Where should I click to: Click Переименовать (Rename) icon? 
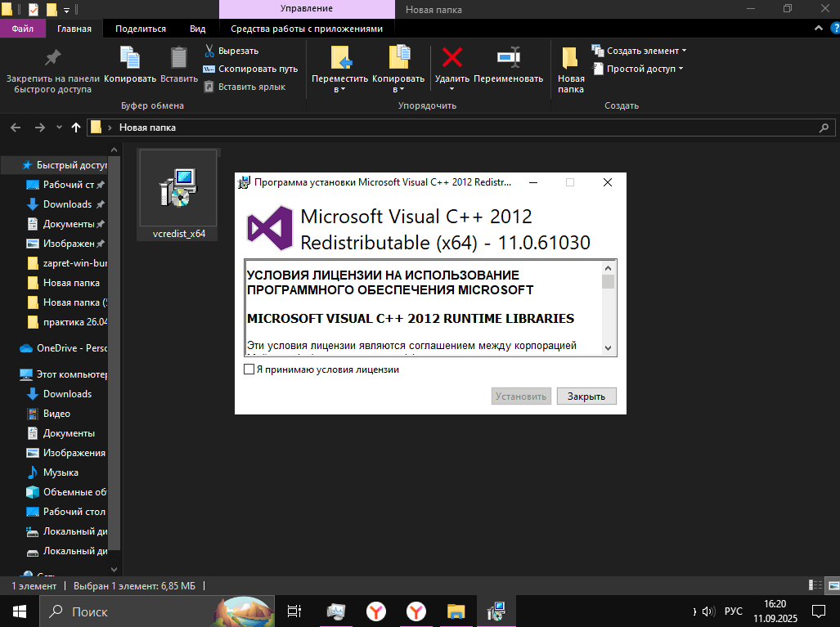click(x=509, y=57)
